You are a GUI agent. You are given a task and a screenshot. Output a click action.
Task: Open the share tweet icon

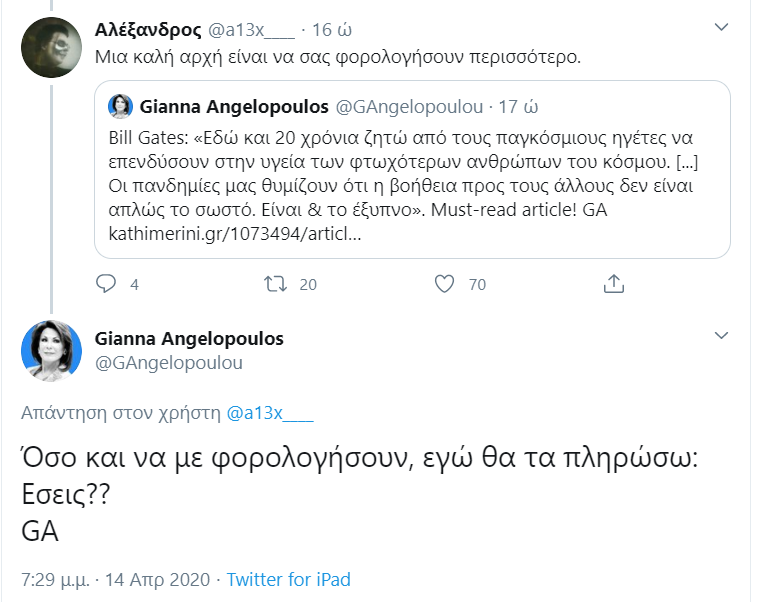(615, 284)
